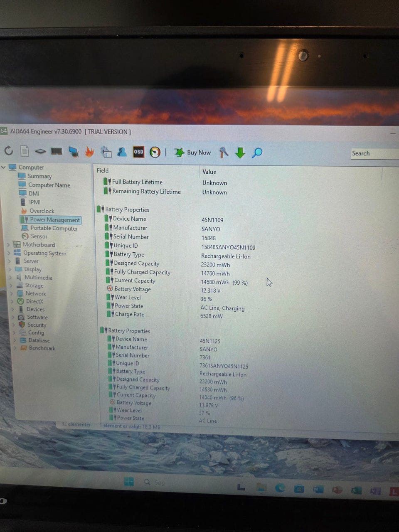Click the Value column header
This screenshot has width=399, height=532.
click(209, 172)
